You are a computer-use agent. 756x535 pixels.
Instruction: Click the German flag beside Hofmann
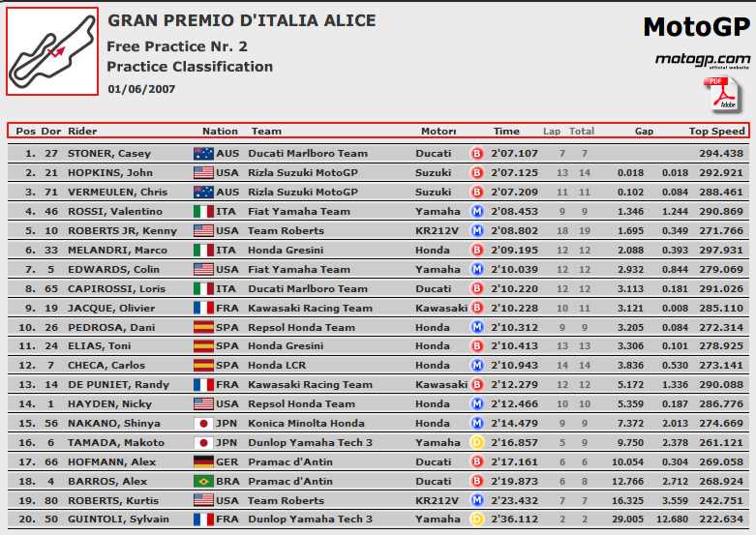203,461
